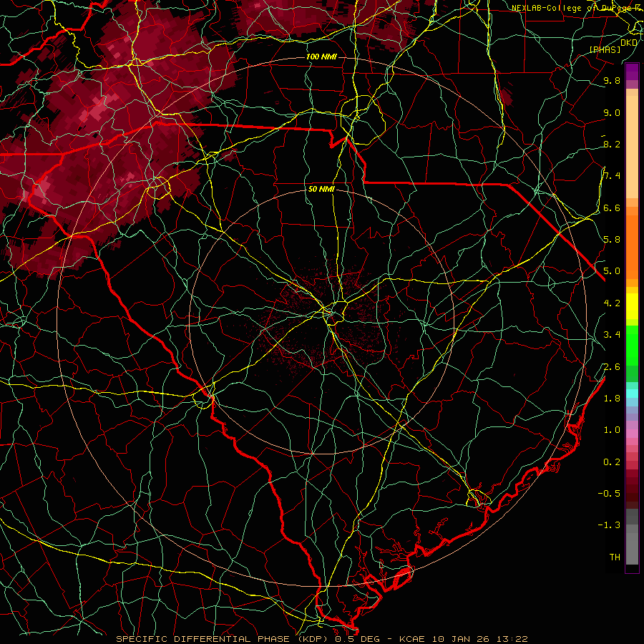
Task: Click the 0.2 legend value
Action: click(612, 462)
